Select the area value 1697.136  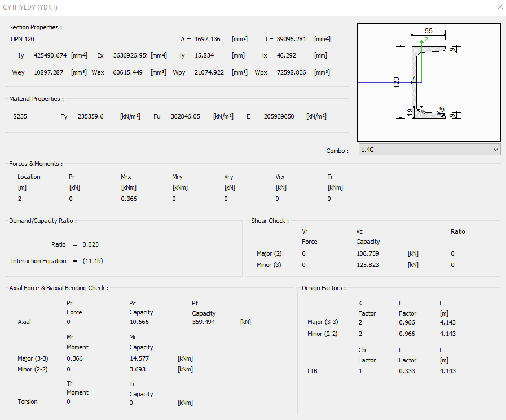click(x=207, y=40)
